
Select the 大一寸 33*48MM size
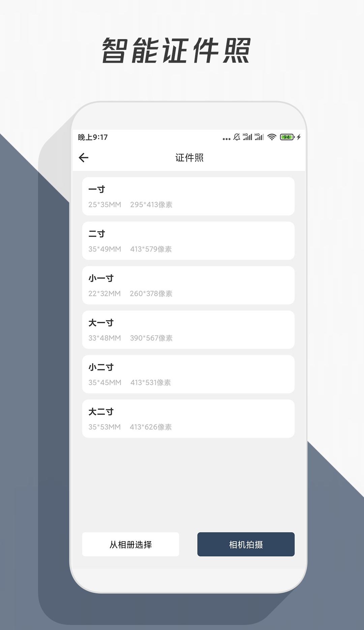click(x=188, y=330)
